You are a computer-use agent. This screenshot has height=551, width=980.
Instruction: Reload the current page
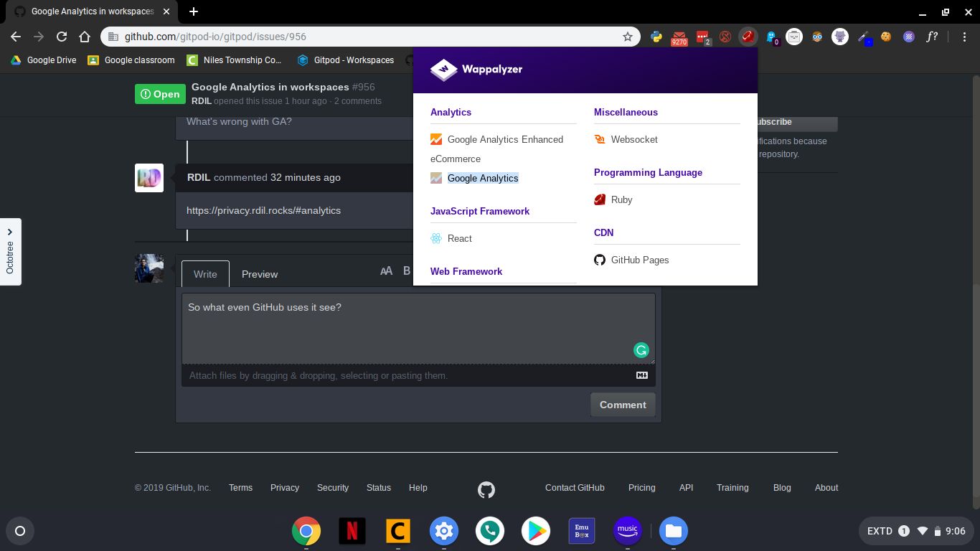point(62,37)
